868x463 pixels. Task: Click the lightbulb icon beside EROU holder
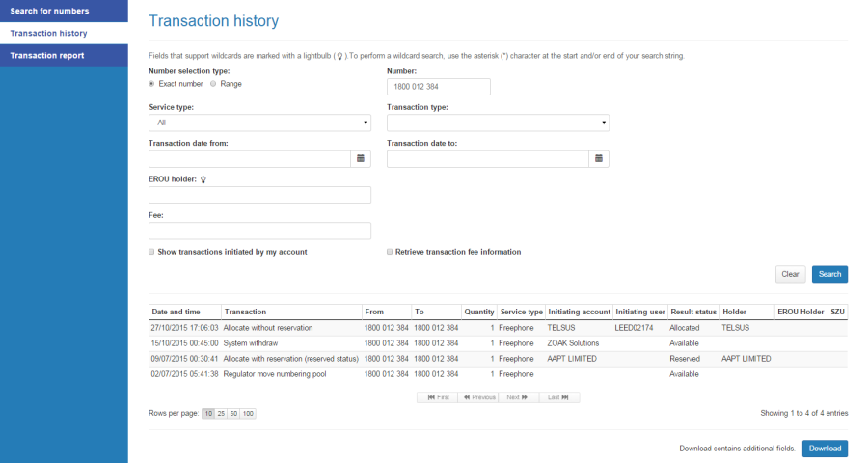[x=203, y=179]
